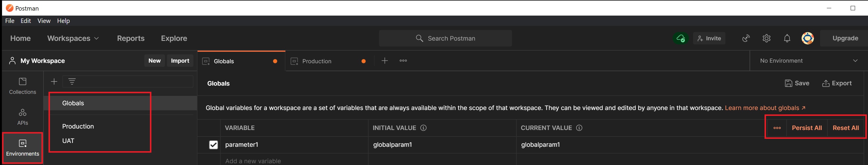The width and height of the screenshot is (868, 165).
Task: Select the UAT environment in list
Action: pyautogui.click(x=68, y=141)
